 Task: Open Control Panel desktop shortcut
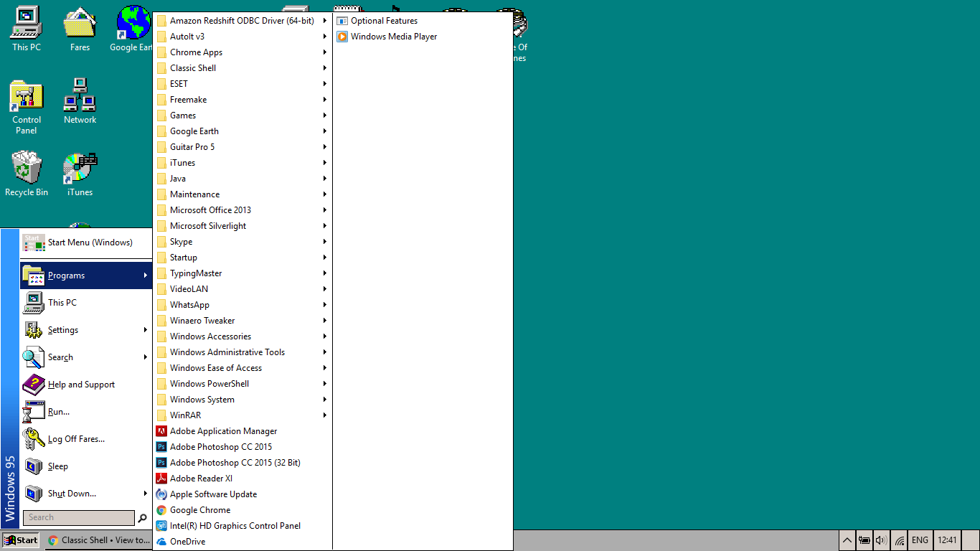tap(27, 107)
